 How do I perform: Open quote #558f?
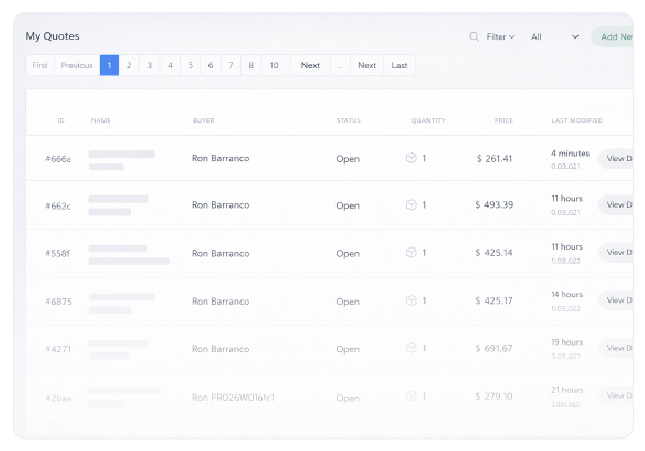pos(58,253)
